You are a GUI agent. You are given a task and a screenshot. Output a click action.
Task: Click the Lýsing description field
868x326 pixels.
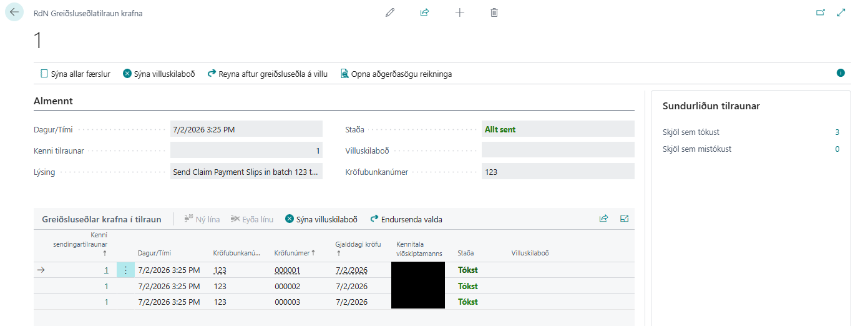pos(246,172)
